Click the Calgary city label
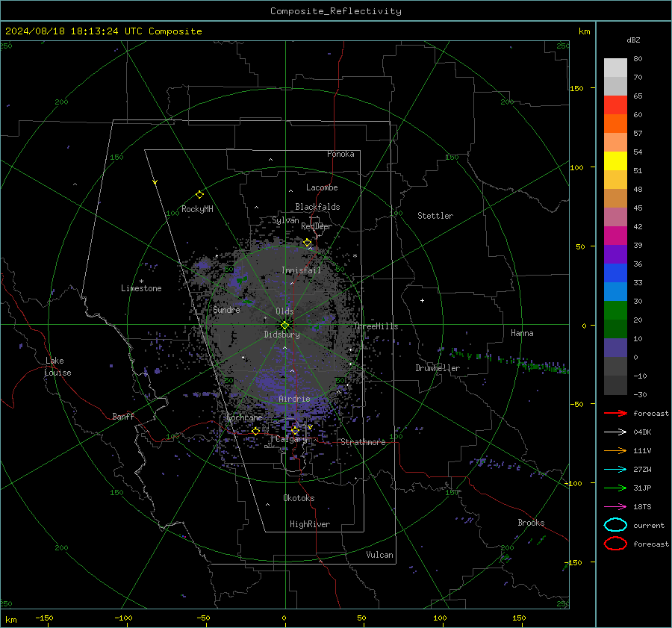The image size is (672, 628). point(291,439)
